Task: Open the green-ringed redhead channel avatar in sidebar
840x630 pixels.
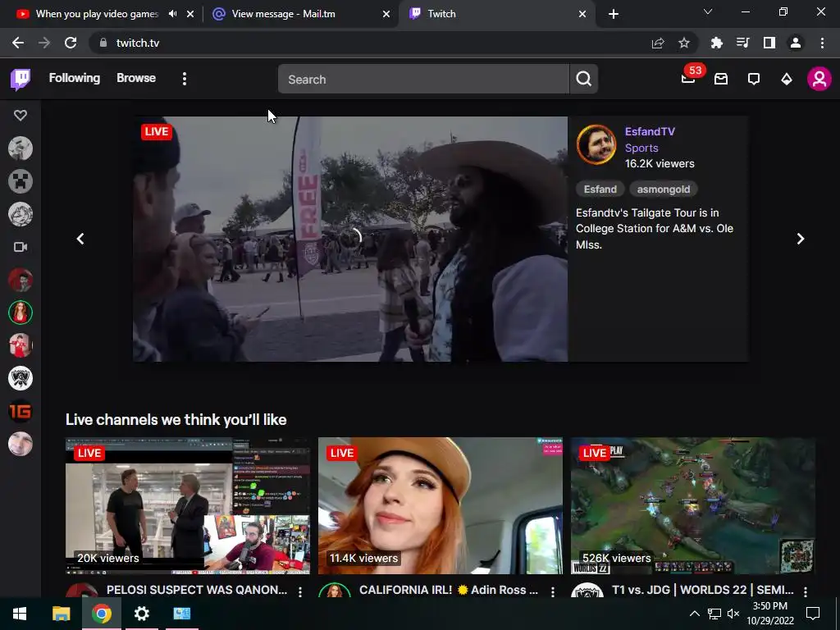Action: pos(21,313)
